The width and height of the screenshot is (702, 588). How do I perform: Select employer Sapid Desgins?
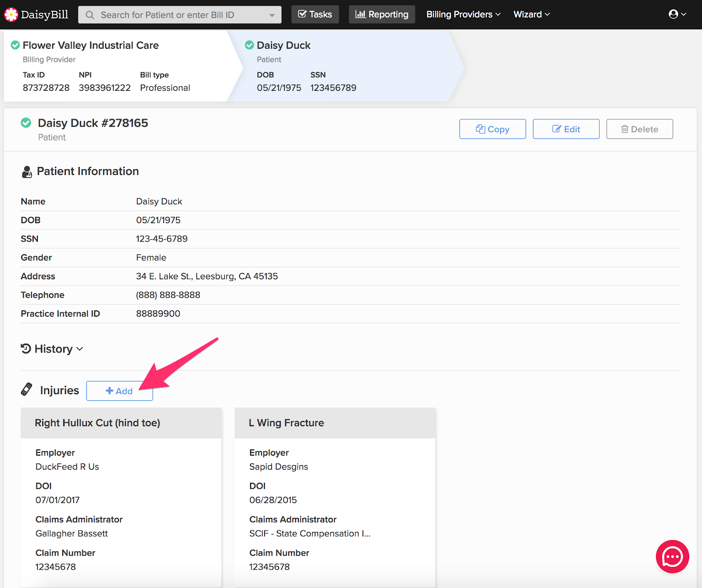[x=279, y=467]
